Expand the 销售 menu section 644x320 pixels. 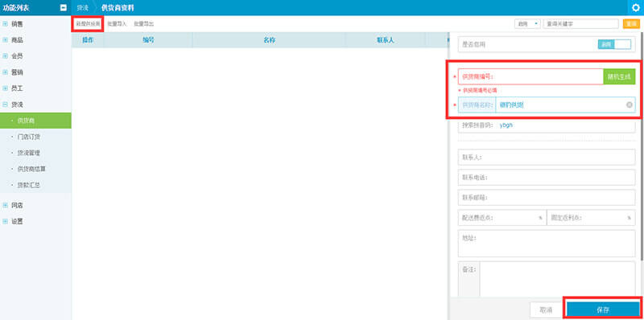(6, 24)
